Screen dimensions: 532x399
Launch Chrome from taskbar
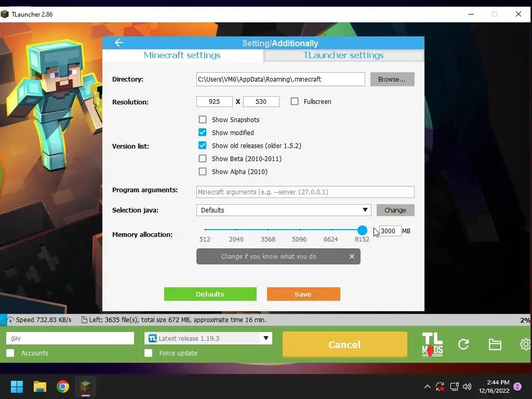click(x=63, y=387)
